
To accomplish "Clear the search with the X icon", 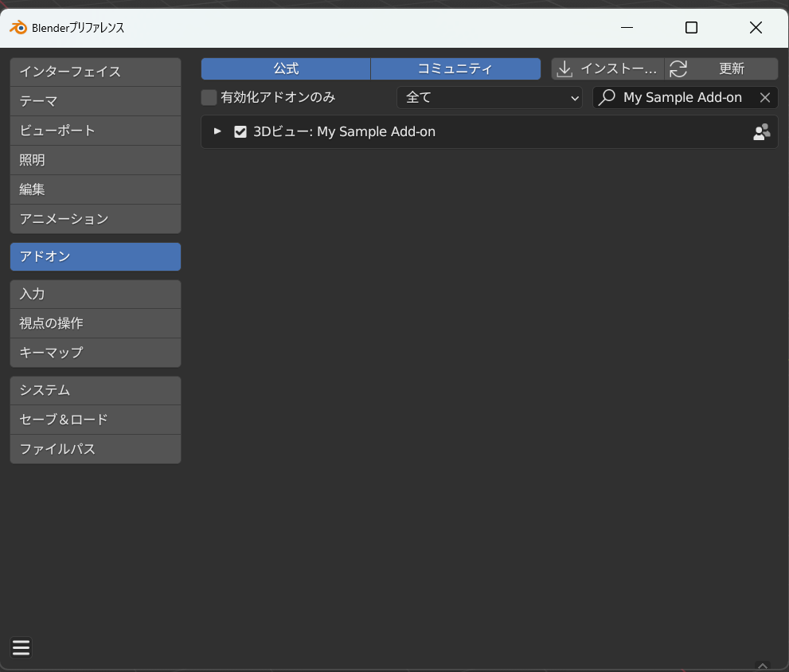I will tap(764, 97).
